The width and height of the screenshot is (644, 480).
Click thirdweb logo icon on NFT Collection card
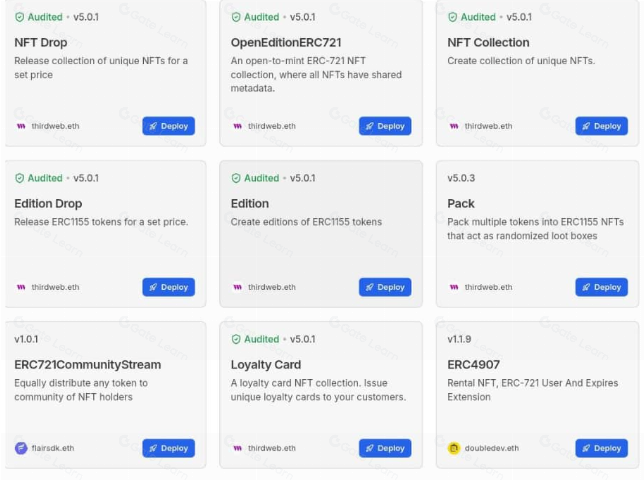pos(454,126)
